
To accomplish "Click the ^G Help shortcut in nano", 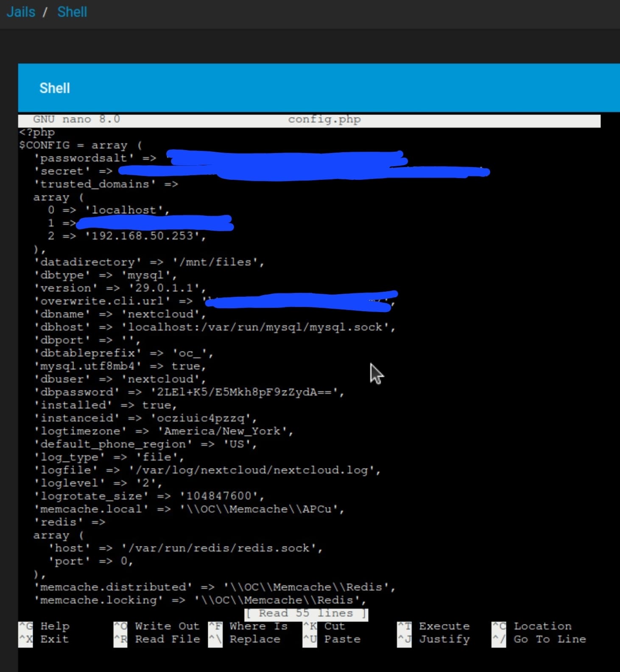I will pyautogui.click(x=44, y=626).
